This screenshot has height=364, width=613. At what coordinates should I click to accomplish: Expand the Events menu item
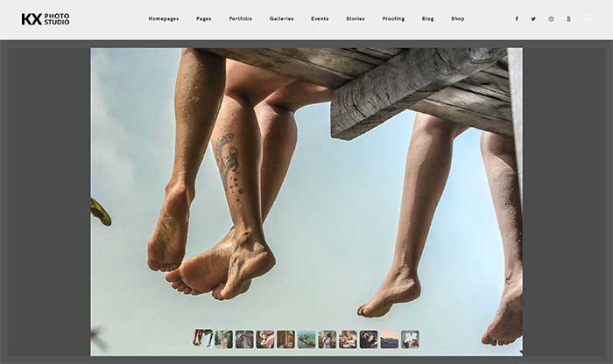(320, 18)
